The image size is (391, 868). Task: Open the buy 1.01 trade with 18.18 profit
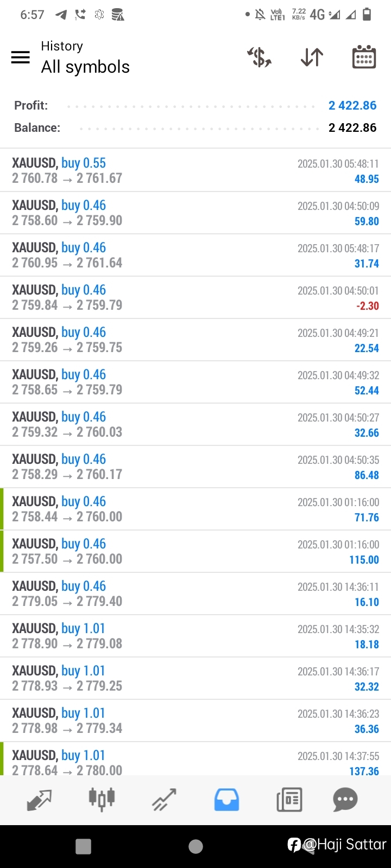click(195, 636)
